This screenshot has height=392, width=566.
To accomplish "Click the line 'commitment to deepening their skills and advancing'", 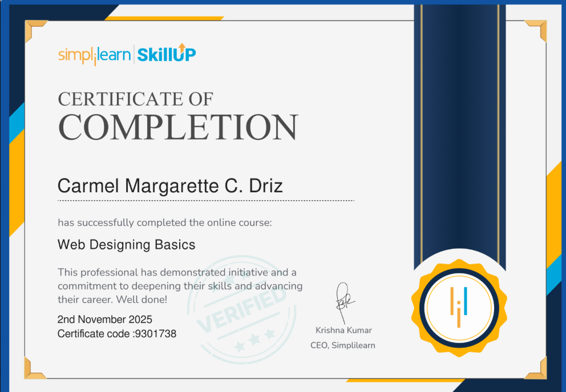I will tap(180, 286).
